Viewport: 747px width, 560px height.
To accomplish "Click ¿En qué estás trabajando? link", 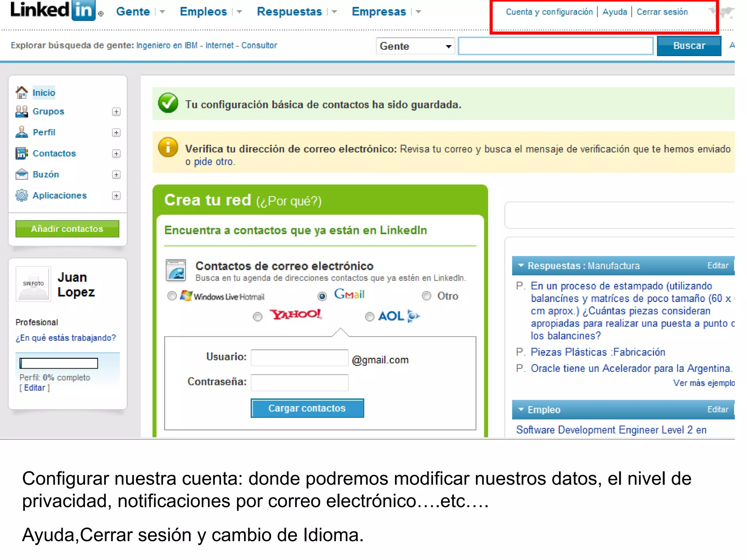I will (66, 338).
